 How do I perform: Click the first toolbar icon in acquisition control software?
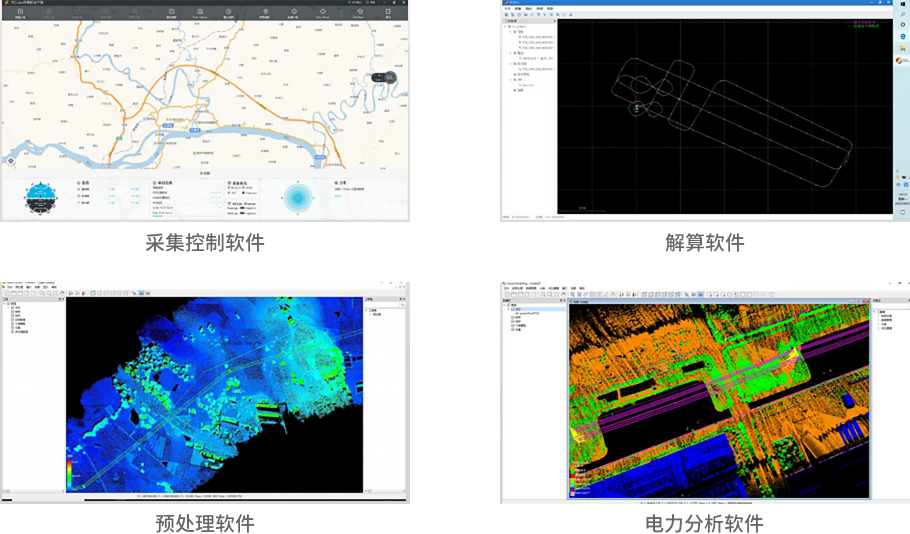(21, 15)
